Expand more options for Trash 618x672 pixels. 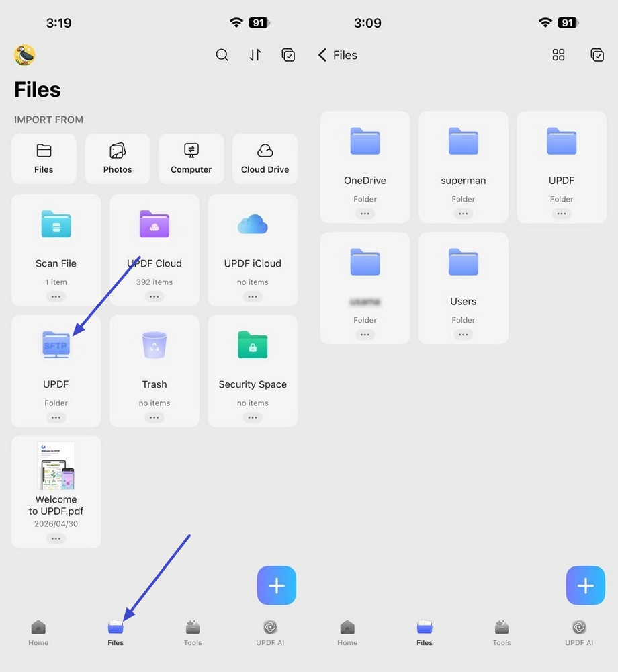pos(154,417)
